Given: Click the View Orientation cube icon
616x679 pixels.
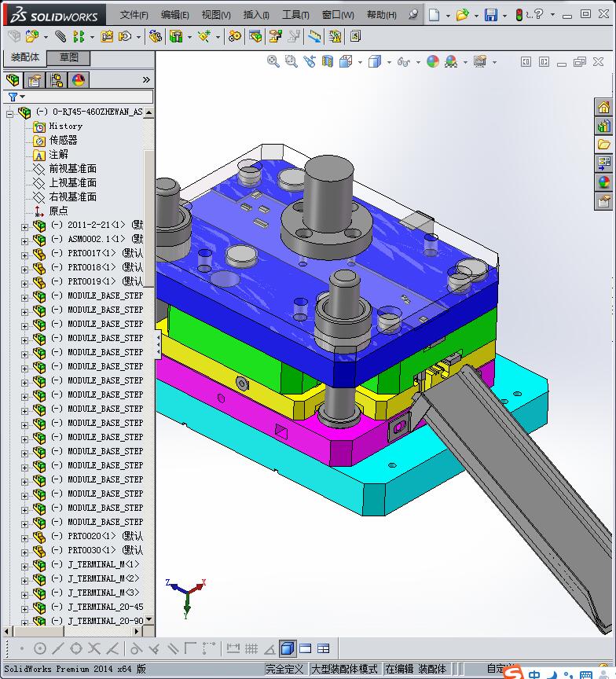Looking at the screenshot, I should click(x=346, y=61).
